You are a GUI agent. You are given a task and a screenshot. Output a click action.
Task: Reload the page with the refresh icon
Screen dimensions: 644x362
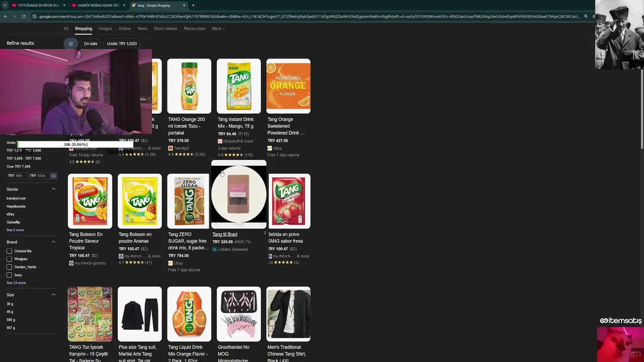(x=23, y=17)
